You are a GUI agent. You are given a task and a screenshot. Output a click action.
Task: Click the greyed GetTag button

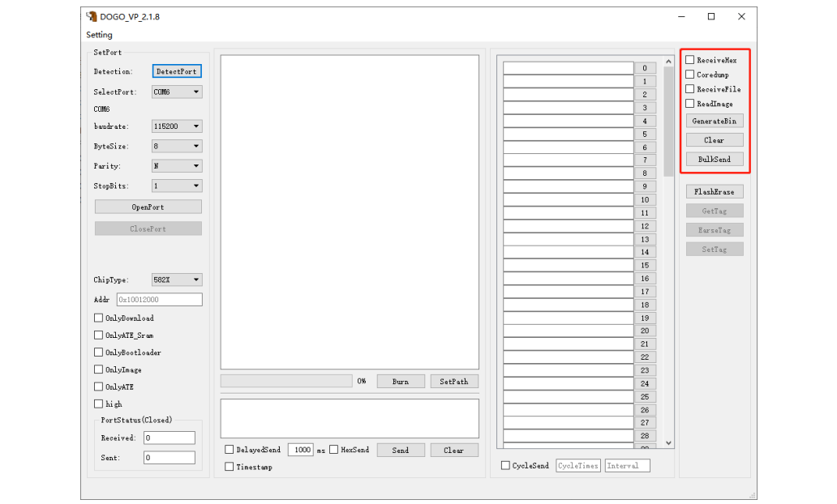[x=715, y=211]
